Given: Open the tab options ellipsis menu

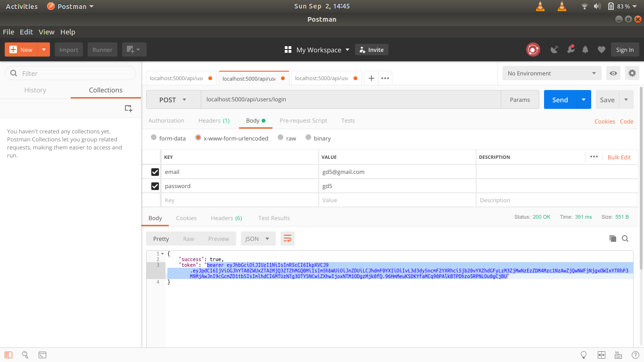Looking at the screenshot, I should click(x=385, y=78).
